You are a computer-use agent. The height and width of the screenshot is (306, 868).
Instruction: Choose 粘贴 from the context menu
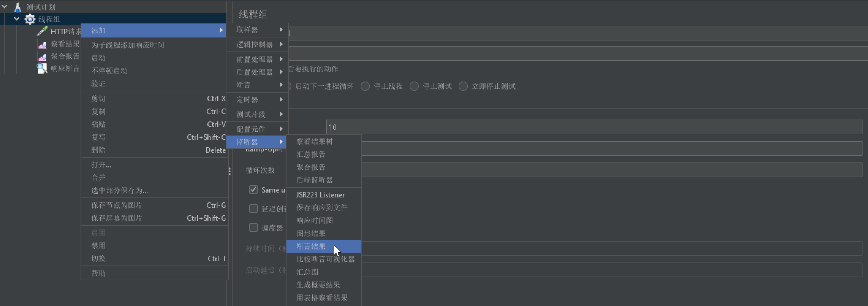pos(154,124)
